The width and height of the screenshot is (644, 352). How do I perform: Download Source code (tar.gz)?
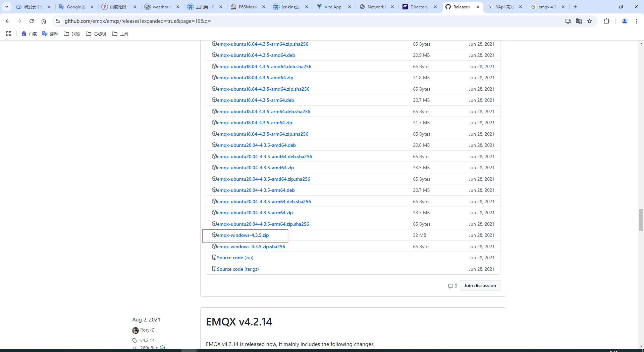coord(238,269)
